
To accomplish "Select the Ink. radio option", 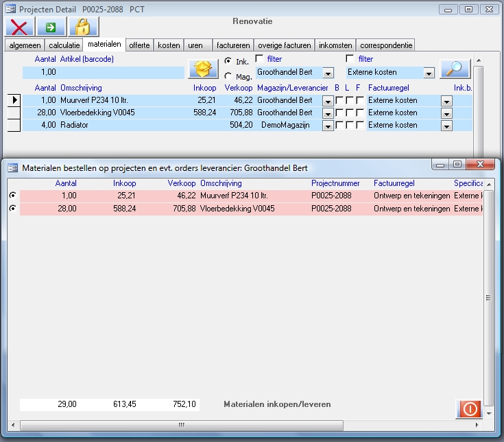I will [228, 61].
